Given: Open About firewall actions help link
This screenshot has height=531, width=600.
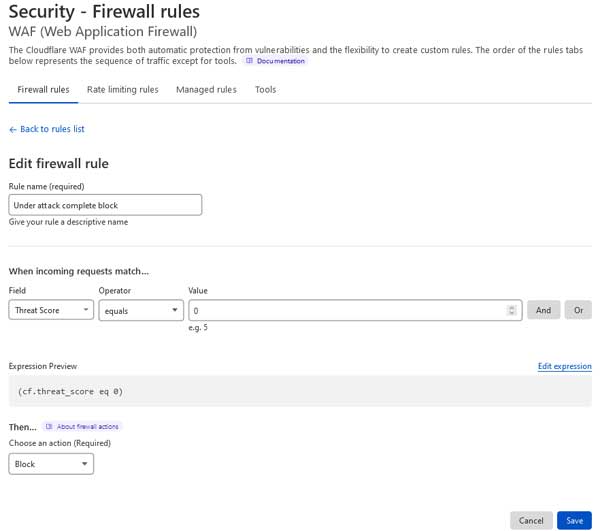Looking at the screenshot, I should 82,427.
